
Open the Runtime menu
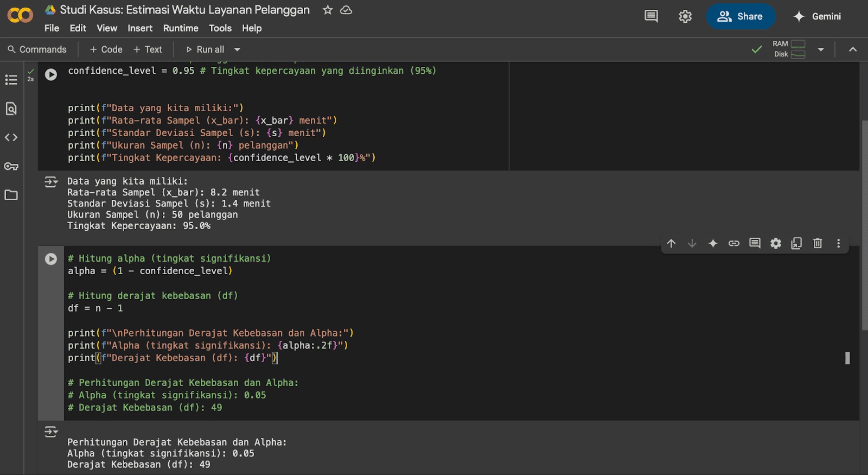tap(181, 28)
